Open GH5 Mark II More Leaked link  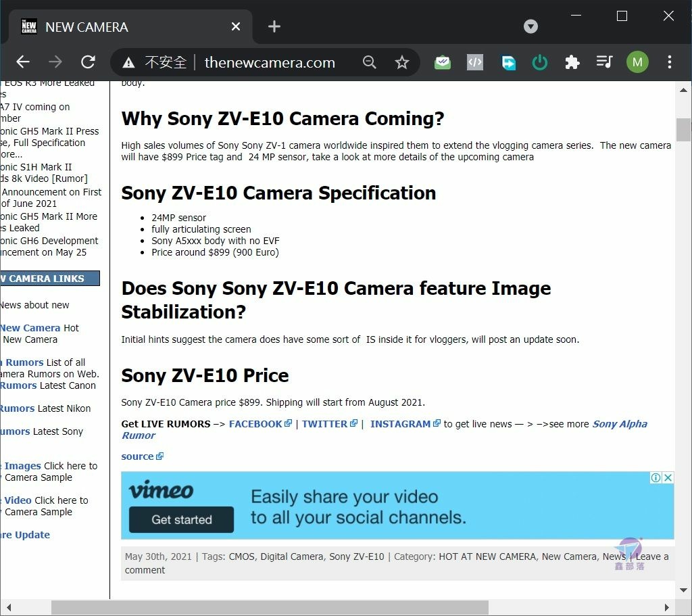coord(49,222)
